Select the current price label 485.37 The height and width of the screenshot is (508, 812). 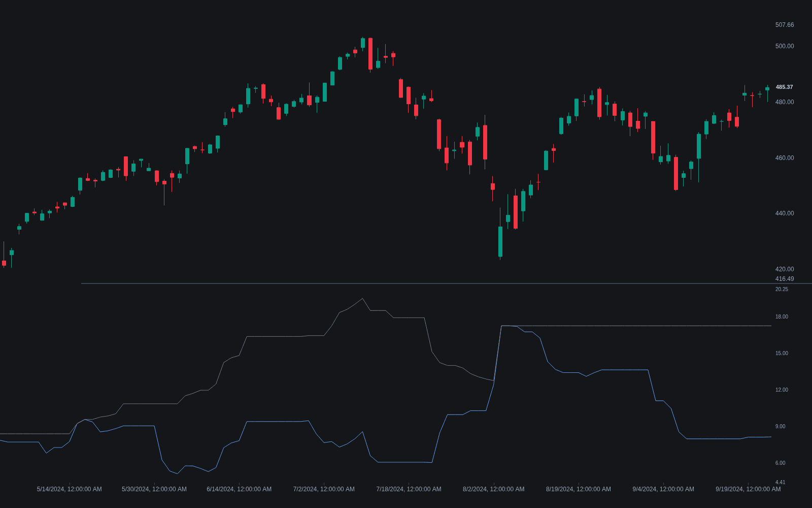click(784, 87)
